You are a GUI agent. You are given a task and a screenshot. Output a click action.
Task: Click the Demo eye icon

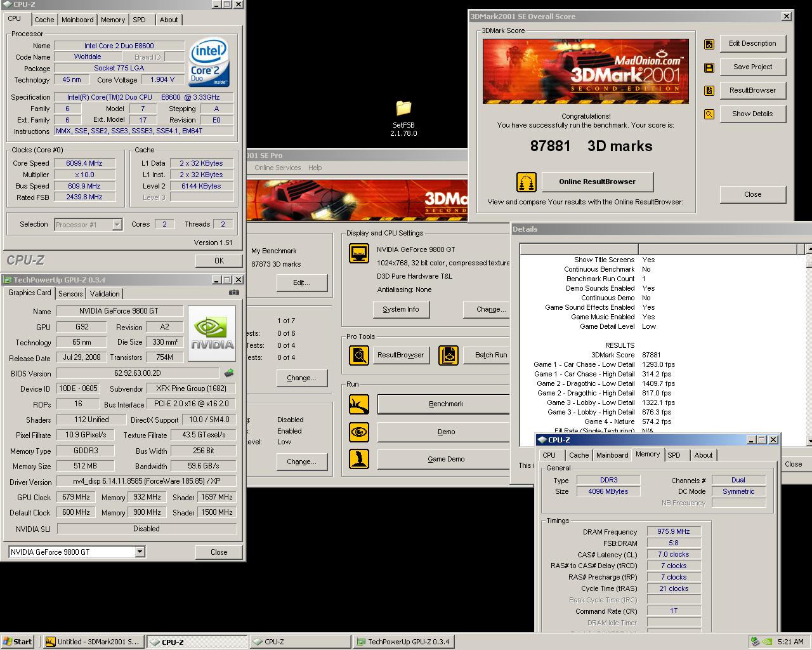(x=359, y=432)
